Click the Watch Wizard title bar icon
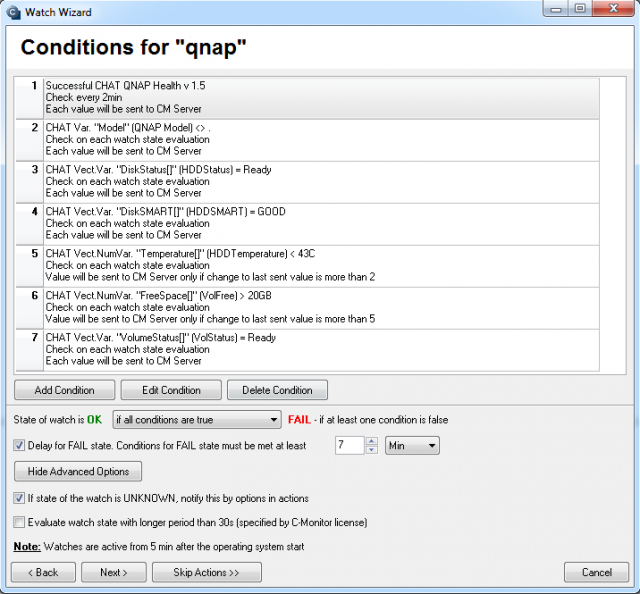This screenshot has height=594, width=640. coord(13,12)
